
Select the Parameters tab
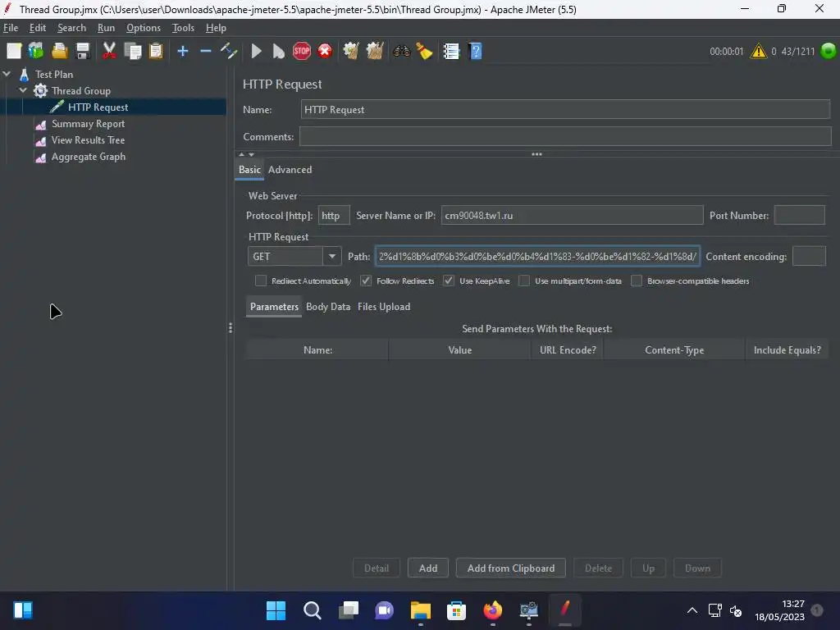coord(274,307)
